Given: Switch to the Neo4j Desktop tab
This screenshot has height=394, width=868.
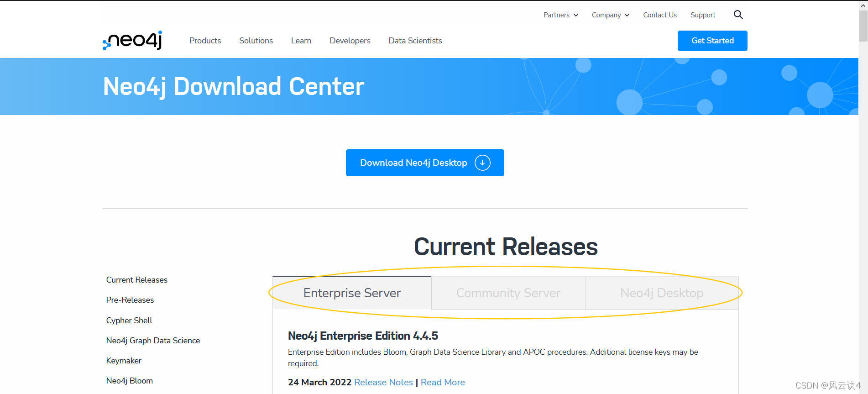Looking at the screenshot, I should (662, 293).
